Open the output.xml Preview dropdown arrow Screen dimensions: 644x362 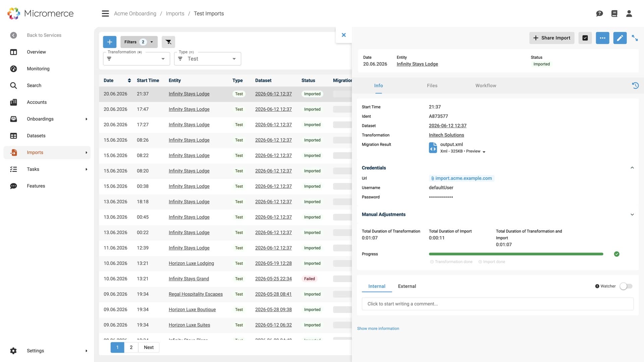[484, 152]
